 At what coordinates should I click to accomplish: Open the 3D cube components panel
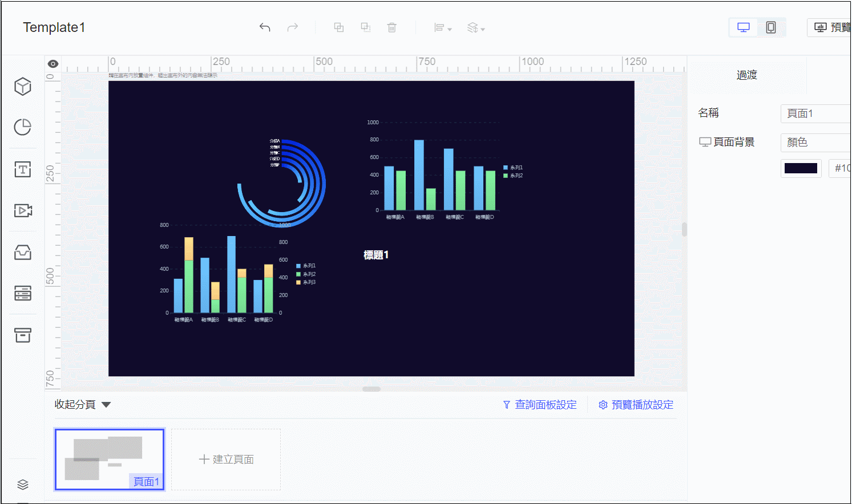tap(23, 87)
